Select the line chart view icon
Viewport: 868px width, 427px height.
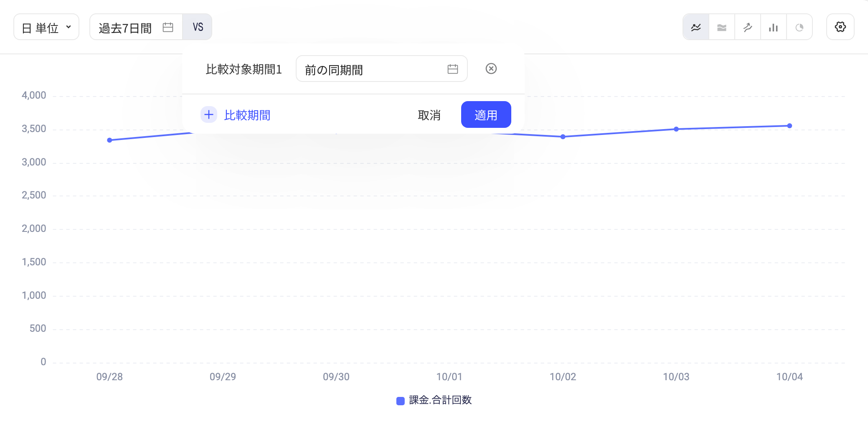pos(696,27)
